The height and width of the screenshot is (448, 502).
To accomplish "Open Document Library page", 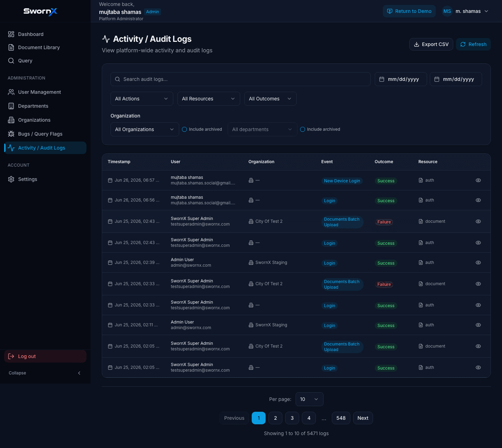I will click(45, 47).
